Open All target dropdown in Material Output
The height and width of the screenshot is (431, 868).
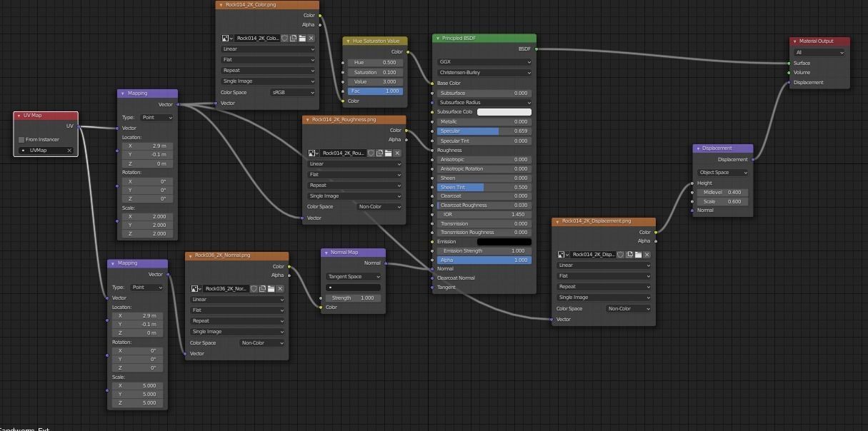point(819,52)
